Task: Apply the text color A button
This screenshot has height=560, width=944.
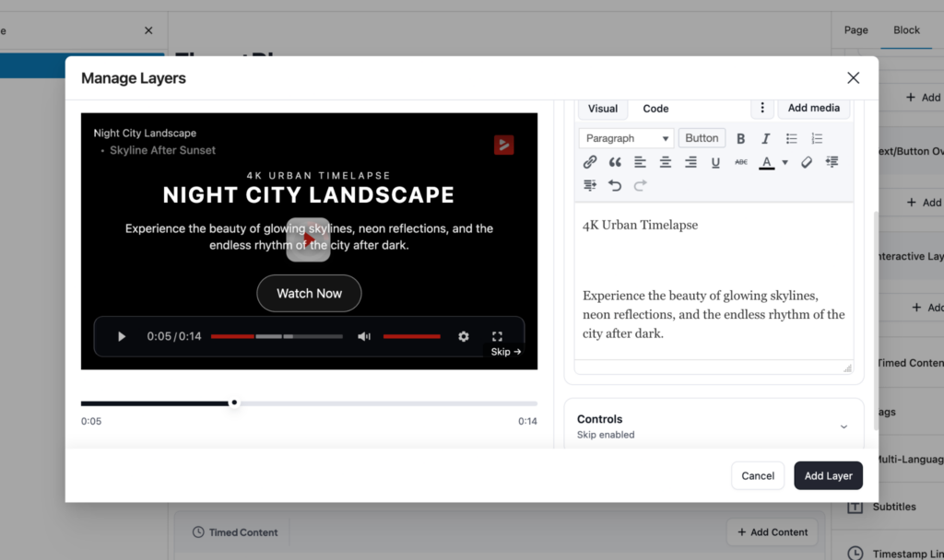Action: click(x=766, y=162)
